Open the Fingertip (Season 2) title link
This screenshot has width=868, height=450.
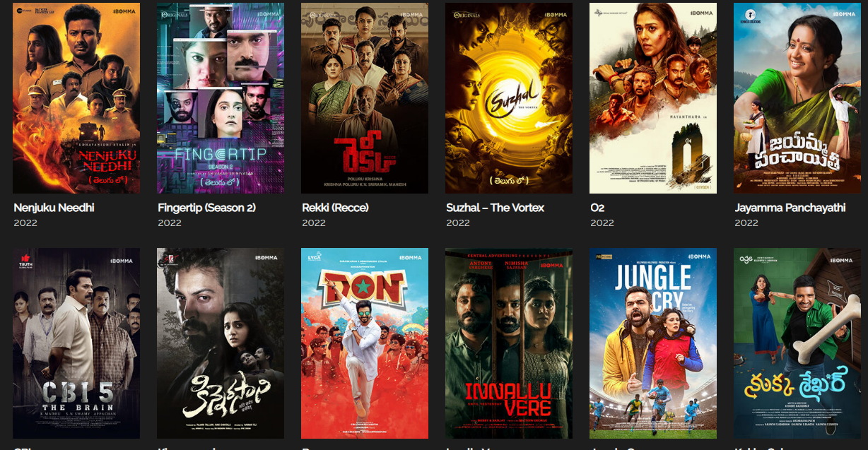(x=206, y=208)
